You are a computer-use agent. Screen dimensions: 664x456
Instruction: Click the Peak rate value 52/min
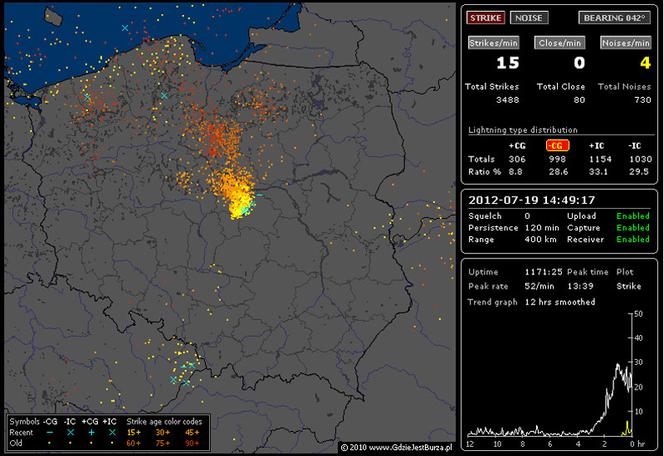pyautogui.click(x=539, y=286)
